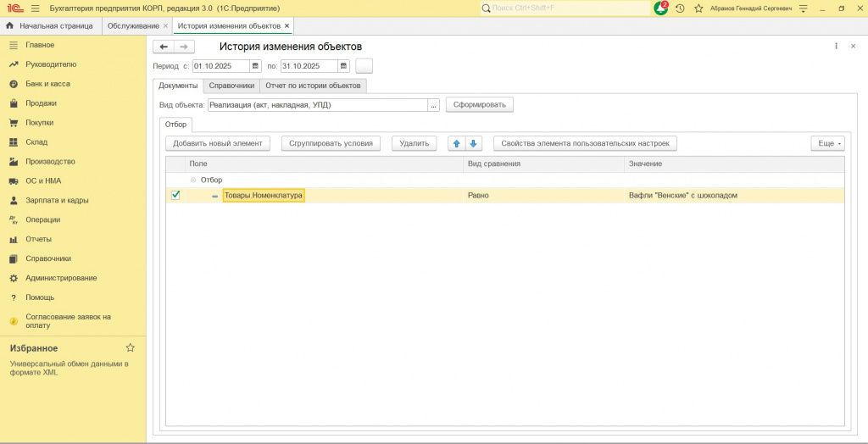
Task: Click Добавить новый элемент button
Action: click(x=218, y=143)
